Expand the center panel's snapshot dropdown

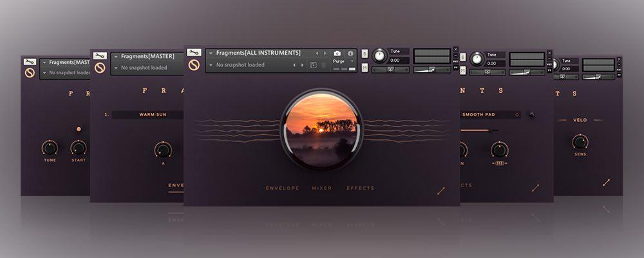pos(211,65)
